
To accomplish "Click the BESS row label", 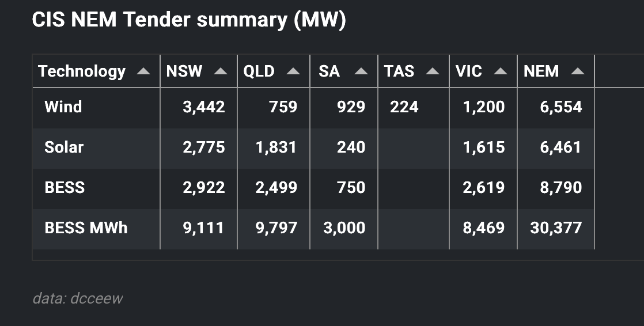I will pyautogui.click(x=65, y=188).
